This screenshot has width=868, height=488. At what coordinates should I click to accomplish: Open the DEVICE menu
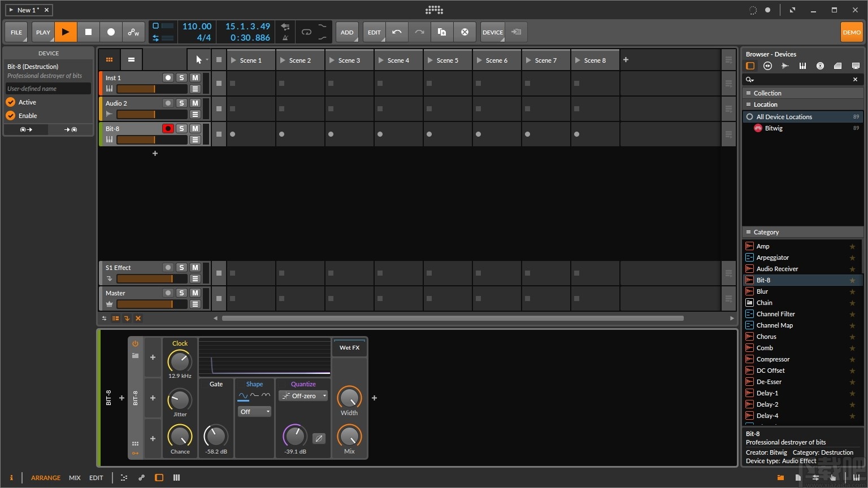click(493, 32)
